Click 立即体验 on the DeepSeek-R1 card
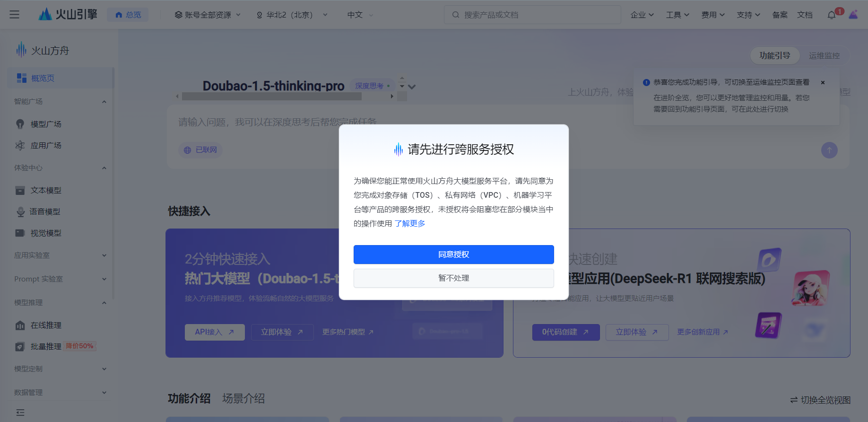This screenshot has width=868, height=422. click(637, 332)
